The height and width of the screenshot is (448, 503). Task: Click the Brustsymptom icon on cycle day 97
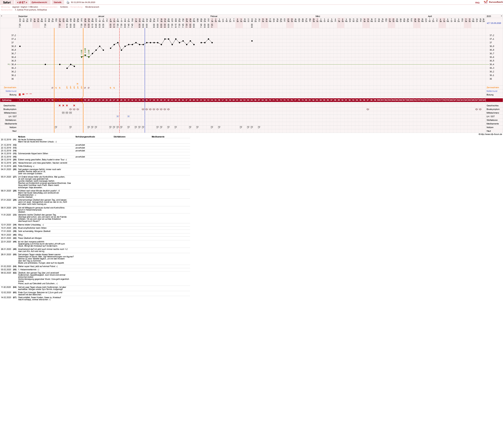point(368,109)
